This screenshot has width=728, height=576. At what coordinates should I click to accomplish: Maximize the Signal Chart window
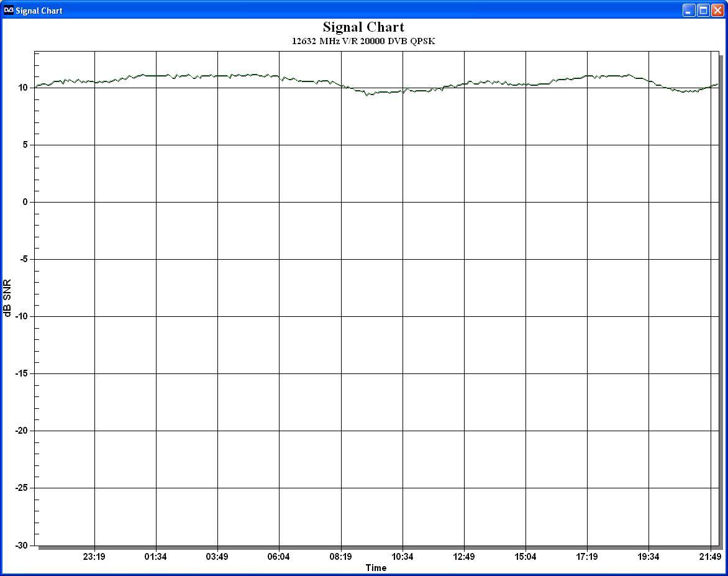(x=703, y=10)
